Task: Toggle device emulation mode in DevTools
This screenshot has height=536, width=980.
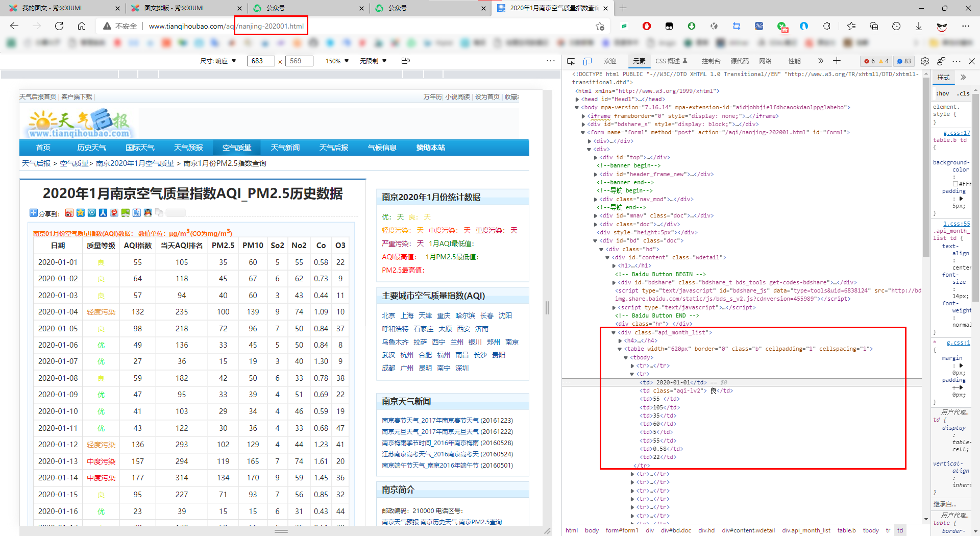Action: (587, 61)
